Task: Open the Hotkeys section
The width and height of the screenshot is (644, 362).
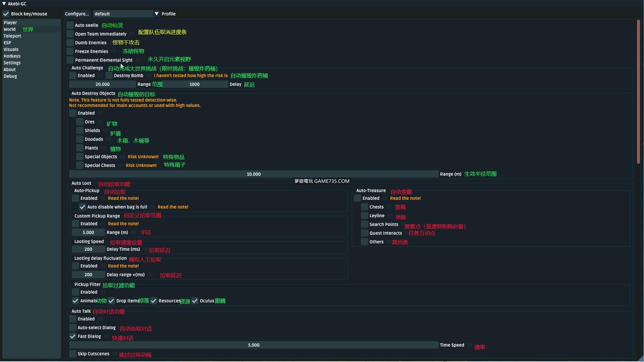Action: [x=12, y=56]
